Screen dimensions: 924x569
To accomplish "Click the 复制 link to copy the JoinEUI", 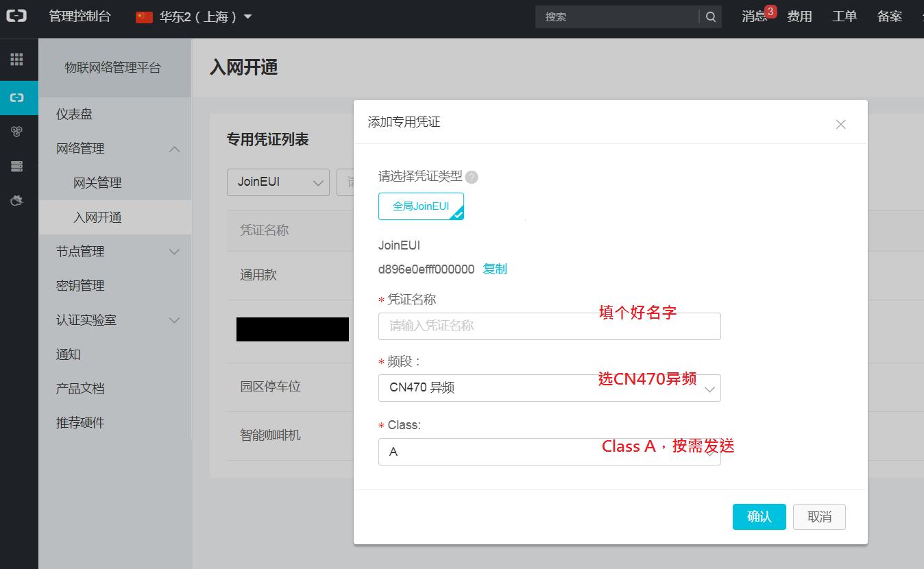I will pyautogui.click(x=496, y=269).
